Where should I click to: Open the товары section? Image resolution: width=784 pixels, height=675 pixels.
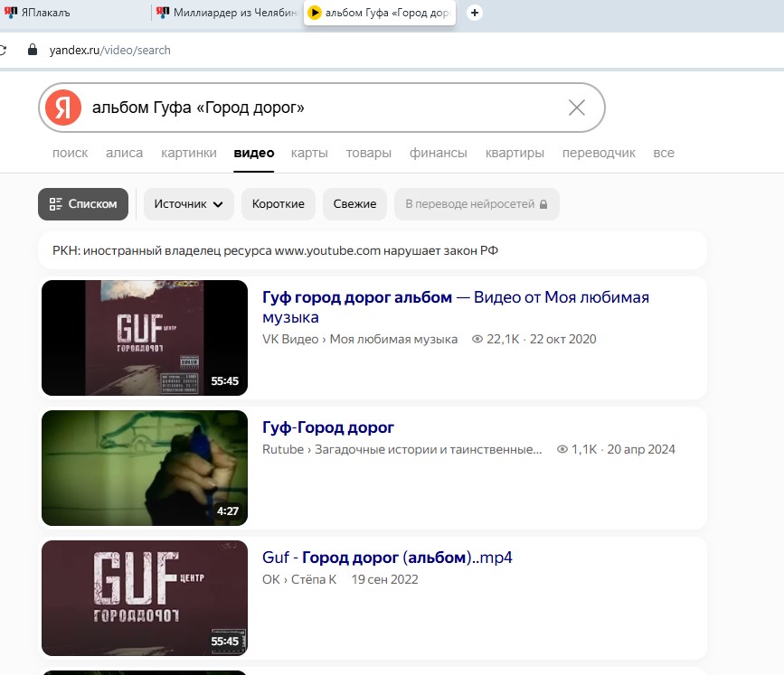click(x=369, y=153)
